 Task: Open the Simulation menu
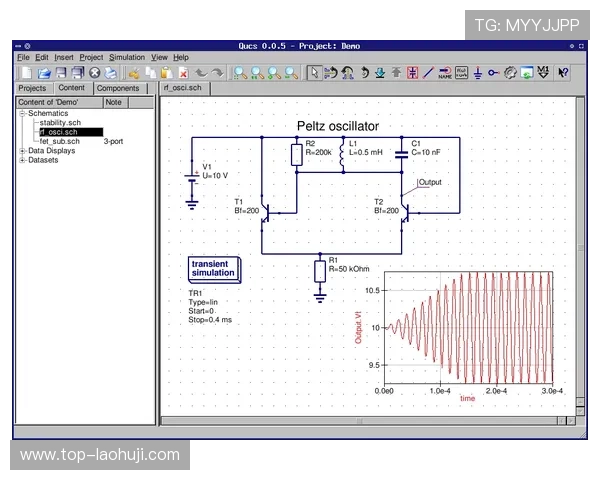coord(126,58)
